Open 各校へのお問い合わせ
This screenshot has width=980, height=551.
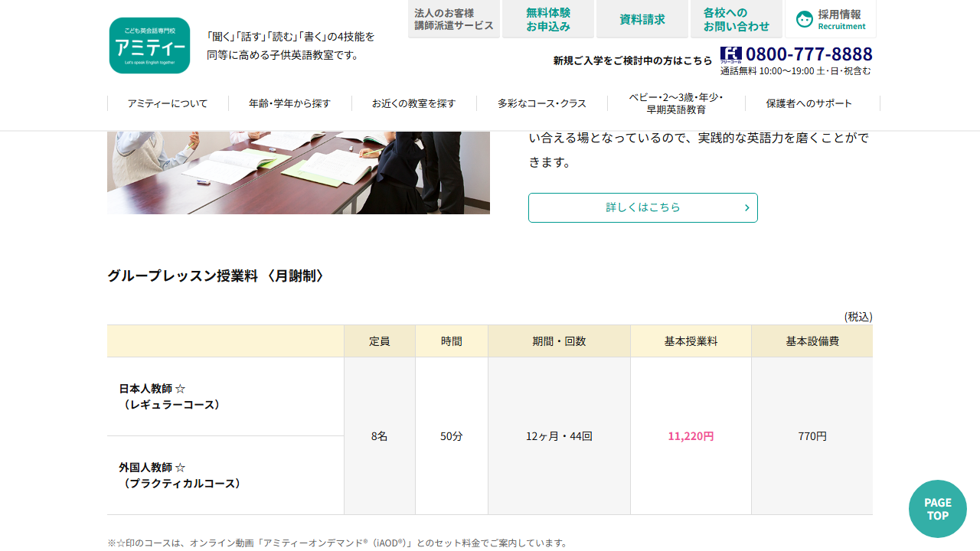[x=737, y=19]
